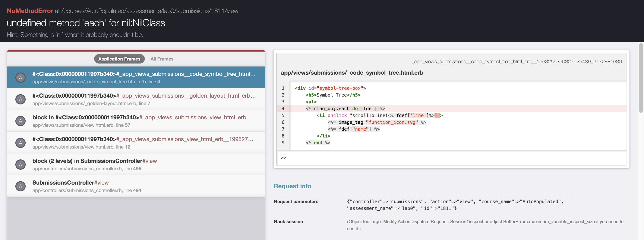
Task: Focus the >> console input prompt
Action: 450,158
